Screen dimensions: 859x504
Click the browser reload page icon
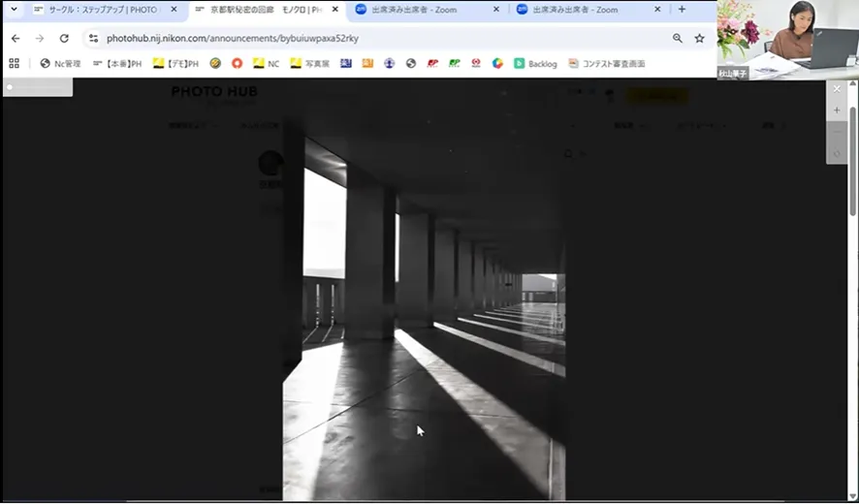click(x=64, y=38)
